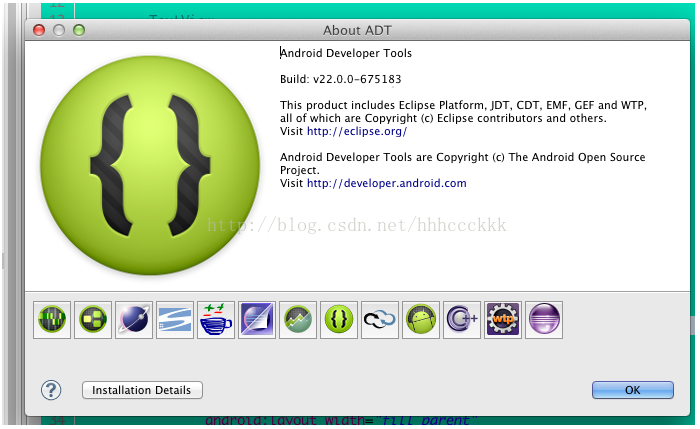Click the black and blue cloud loop icon
The image size is (700, 429).
pyautogui.click(x=380, y=320)
